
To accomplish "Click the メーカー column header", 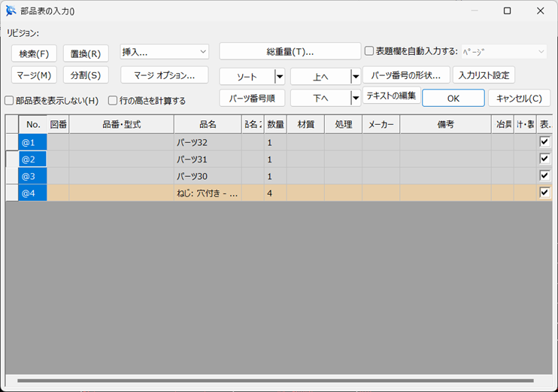I will 381,124.
